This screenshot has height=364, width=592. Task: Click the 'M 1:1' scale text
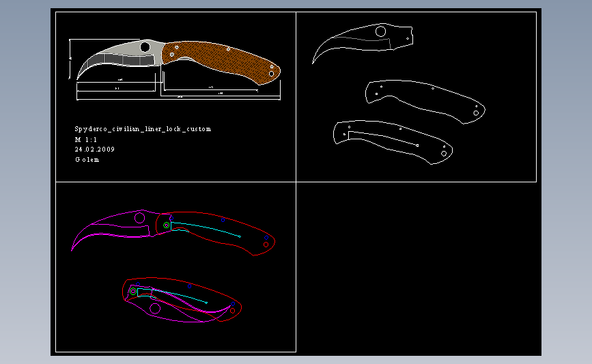pos(86,140)
